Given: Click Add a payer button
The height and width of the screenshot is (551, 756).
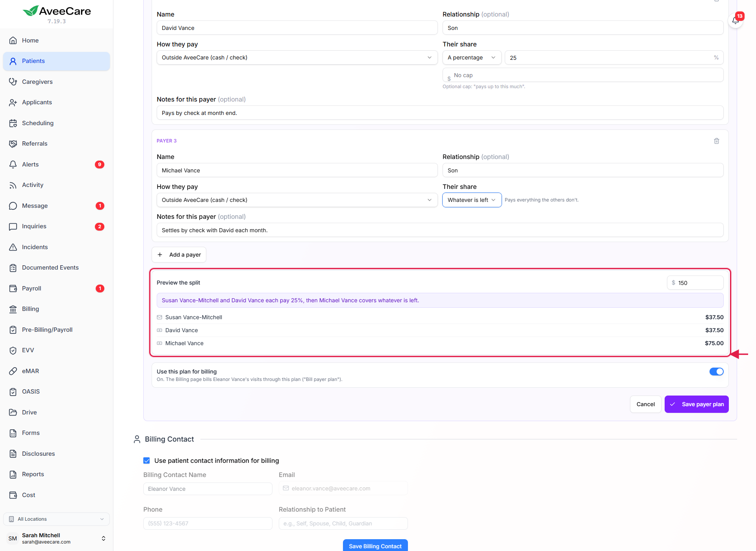Looking at the screenshot, I should (x=179, y=255).
